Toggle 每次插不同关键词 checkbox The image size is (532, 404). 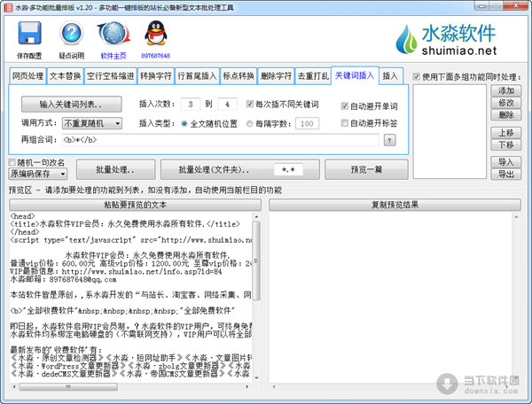[x=250, y=104]
